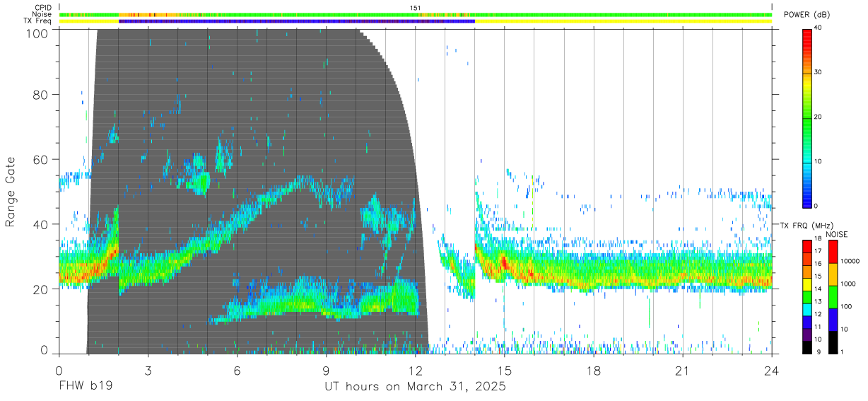Click the hour 6 tick label
This screenshot has height=401, width=868.
tap(237, 371)
